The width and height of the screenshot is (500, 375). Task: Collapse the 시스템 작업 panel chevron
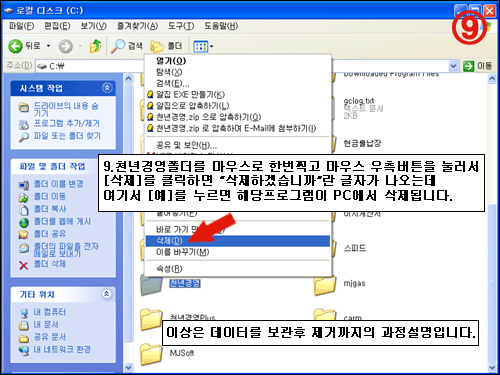[x=107, y=88]
